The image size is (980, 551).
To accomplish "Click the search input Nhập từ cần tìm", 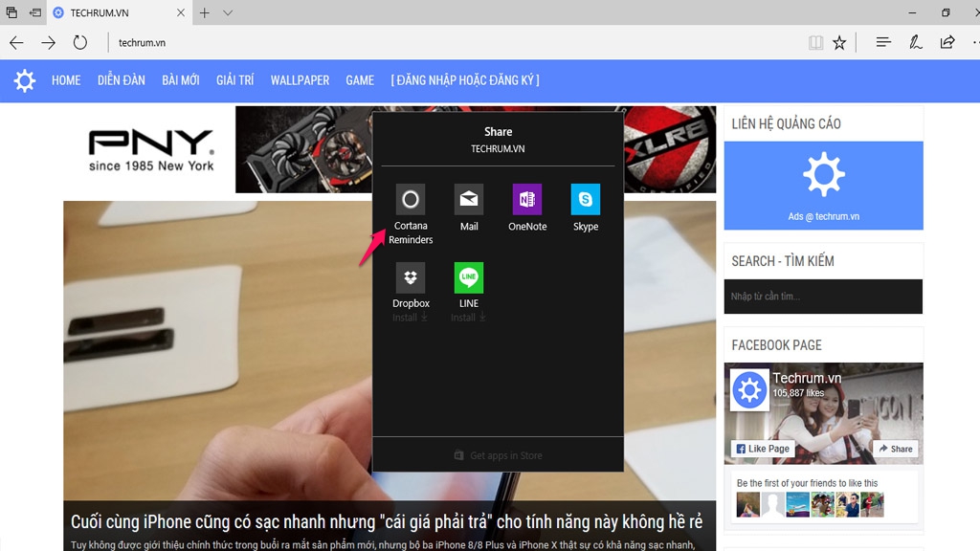I will coord(823,297).
